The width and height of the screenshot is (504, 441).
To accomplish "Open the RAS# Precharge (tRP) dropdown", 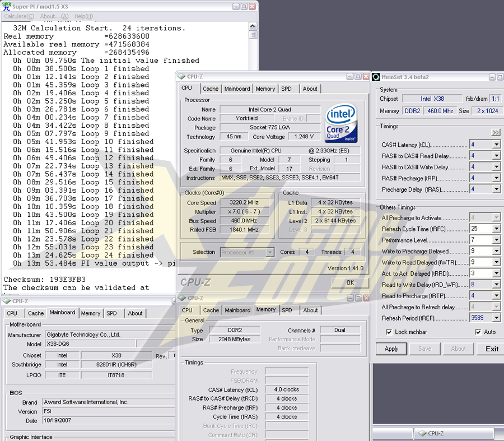I will pos(496,178).
